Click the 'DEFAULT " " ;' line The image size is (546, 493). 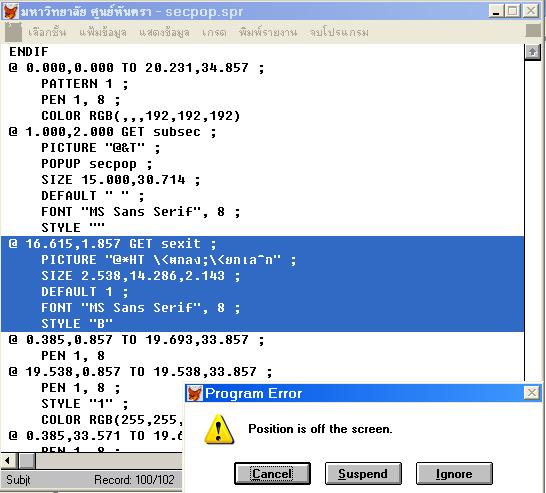92,196
